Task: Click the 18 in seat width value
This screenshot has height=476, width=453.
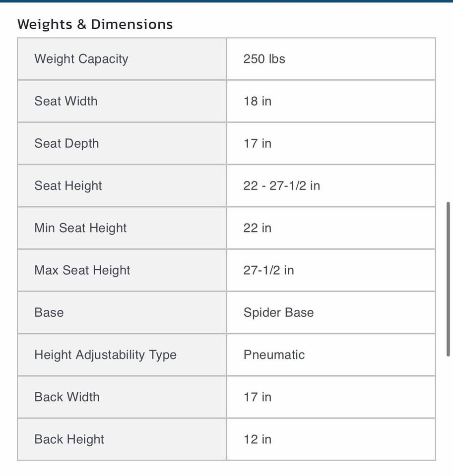Action: (x=258, y=101)
